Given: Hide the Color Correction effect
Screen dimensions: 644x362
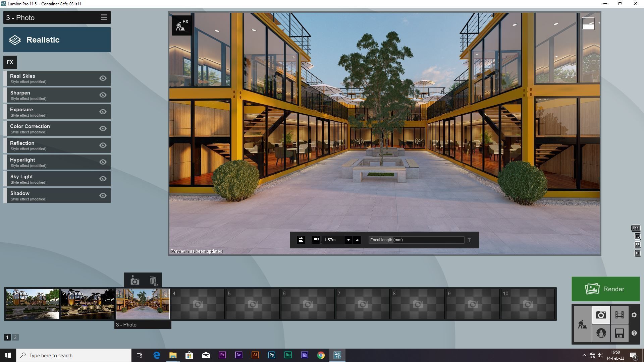Looking at the screenshot, I should 103,129.
